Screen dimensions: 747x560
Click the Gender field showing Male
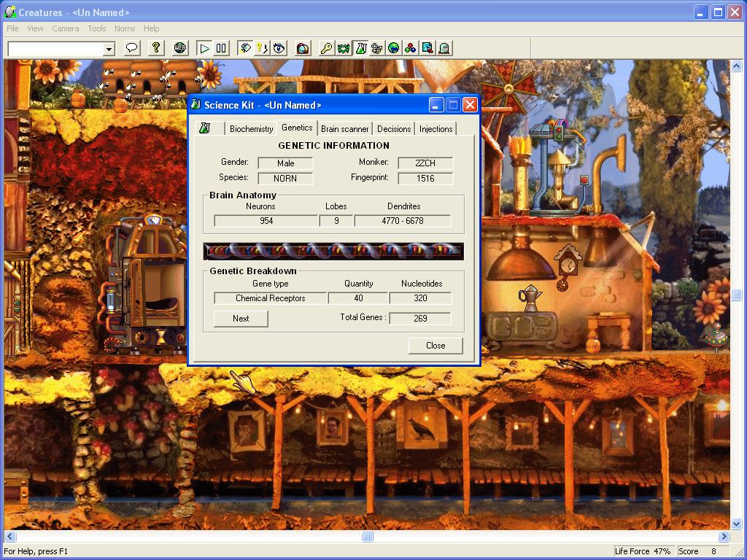coord(285,163)
